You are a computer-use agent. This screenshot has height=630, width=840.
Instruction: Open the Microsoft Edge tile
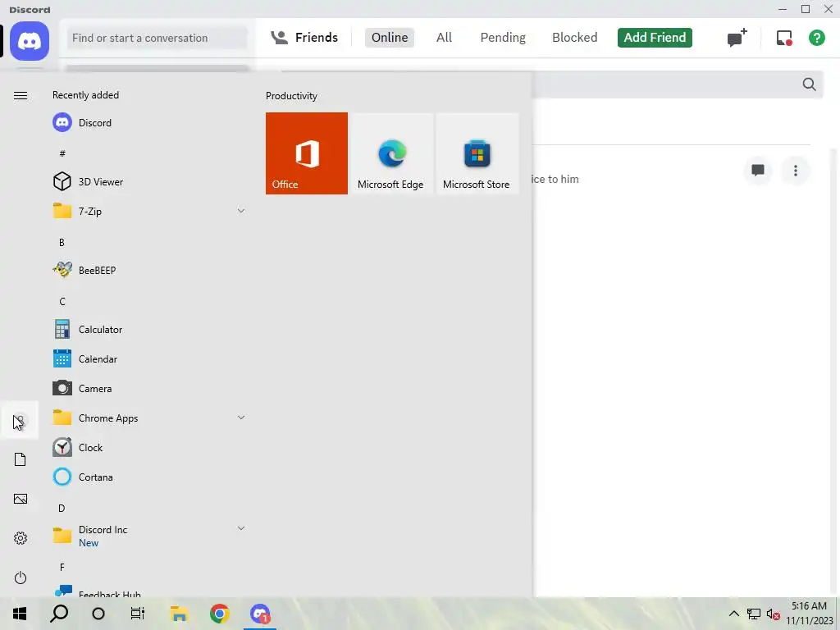tap(392, 153)
